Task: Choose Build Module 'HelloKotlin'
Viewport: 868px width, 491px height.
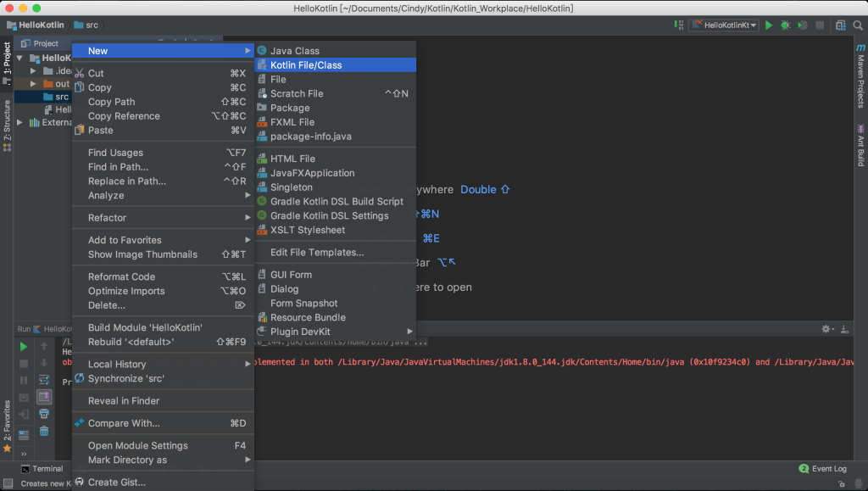Action: [x=163, y=327]
